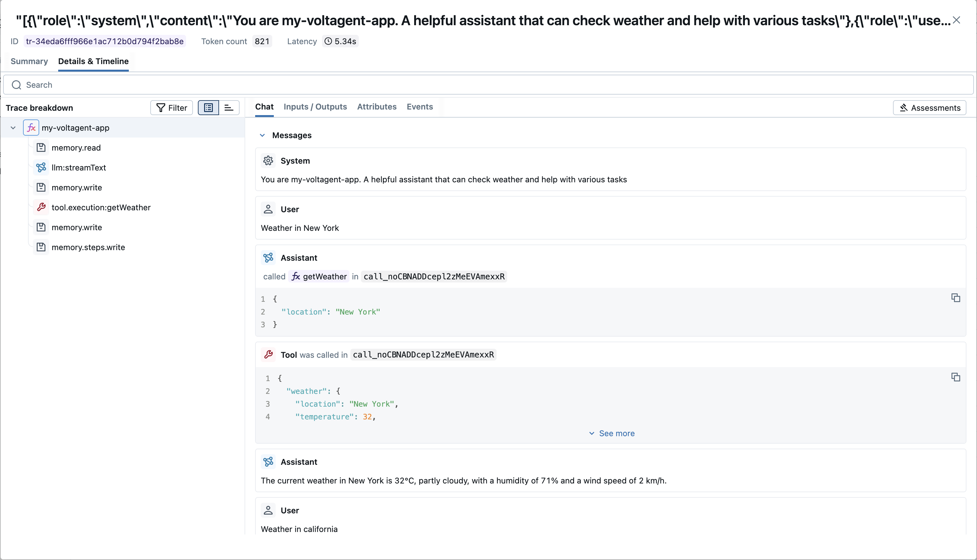Click the memory.read storage icon
This screenshot has height=560, width=977.
(41, 147)
